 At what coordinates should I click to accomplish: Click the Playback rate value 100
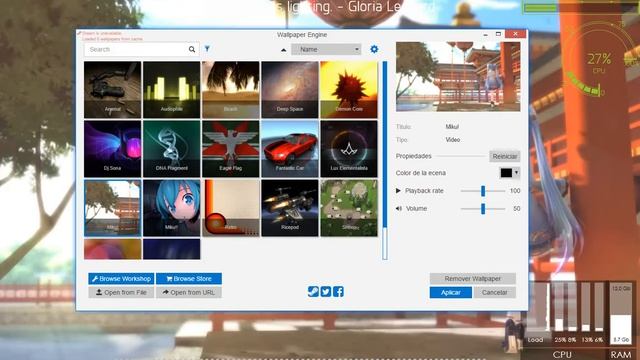515,191
